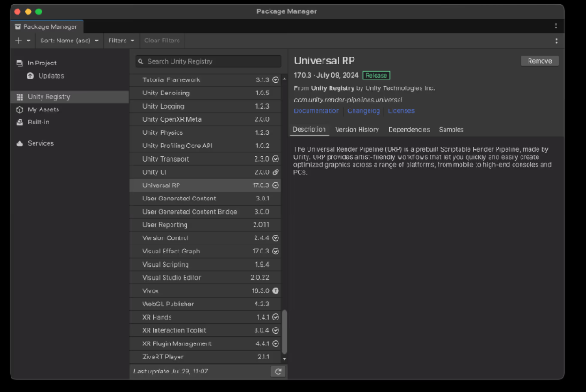Select the User Generated Content Bridge package

206,212
